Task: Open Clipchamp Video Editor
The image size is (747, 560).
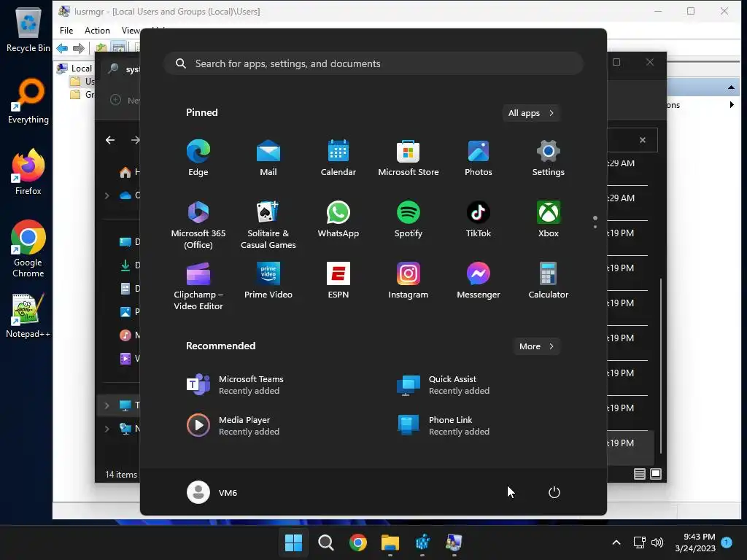Action: coord(198,286)
